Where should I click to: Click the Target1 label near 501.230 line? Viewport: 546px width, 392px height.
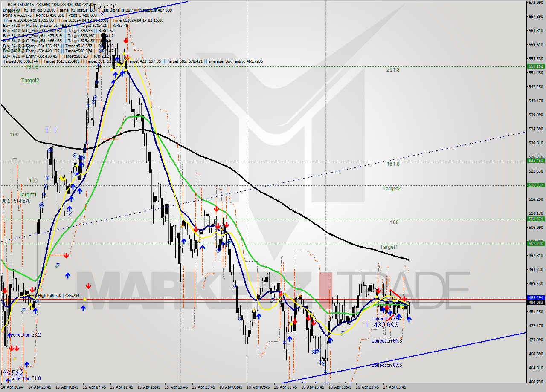point(389,247)
